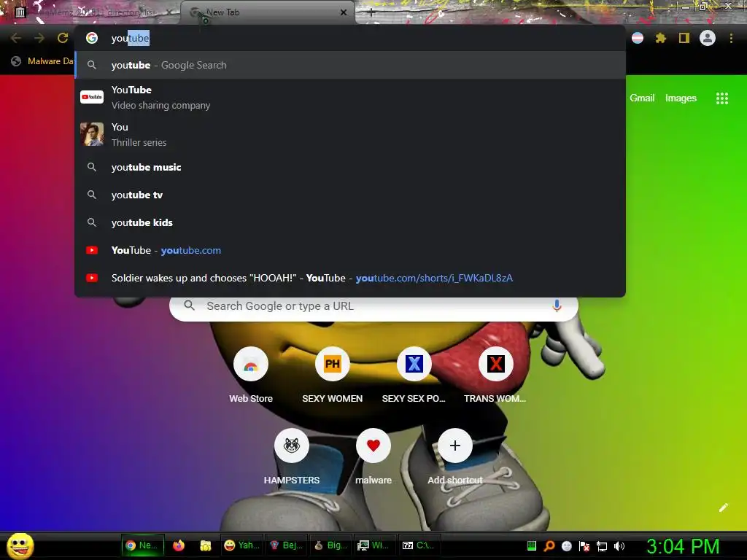Screen dimensions: 747x560
Task: Reload the page with the refresh icon
Action: coord(63,38)
